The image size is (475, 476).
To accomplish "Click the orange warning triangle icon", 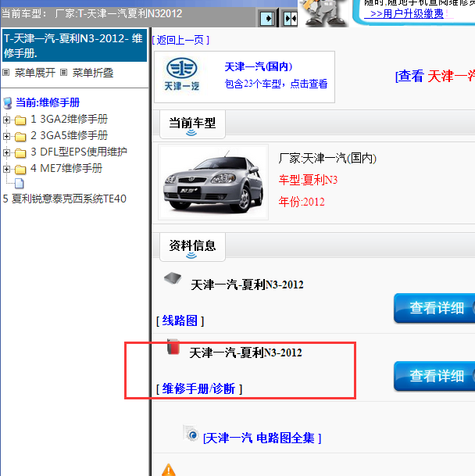I will pos(169,470).
